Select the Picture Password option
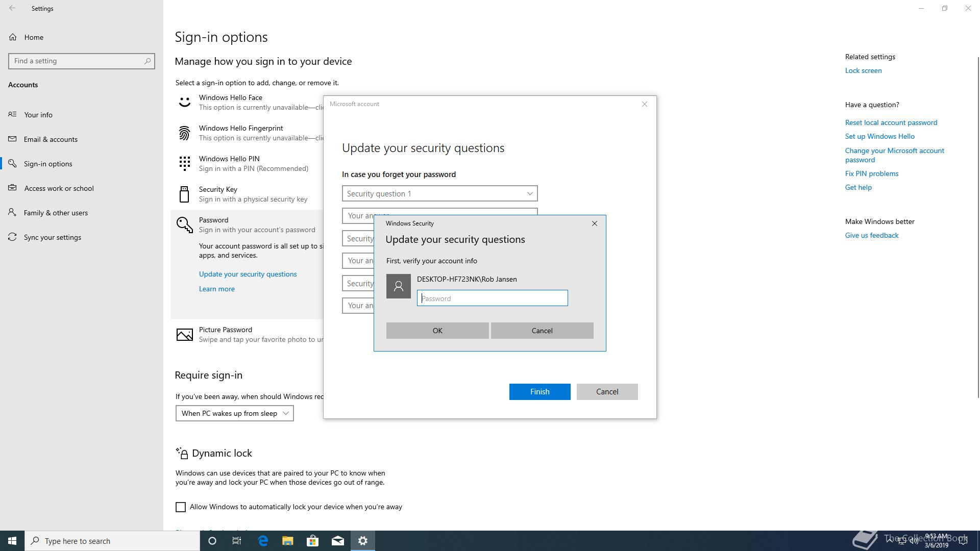 pyautogui.click(x=248, y=335)
